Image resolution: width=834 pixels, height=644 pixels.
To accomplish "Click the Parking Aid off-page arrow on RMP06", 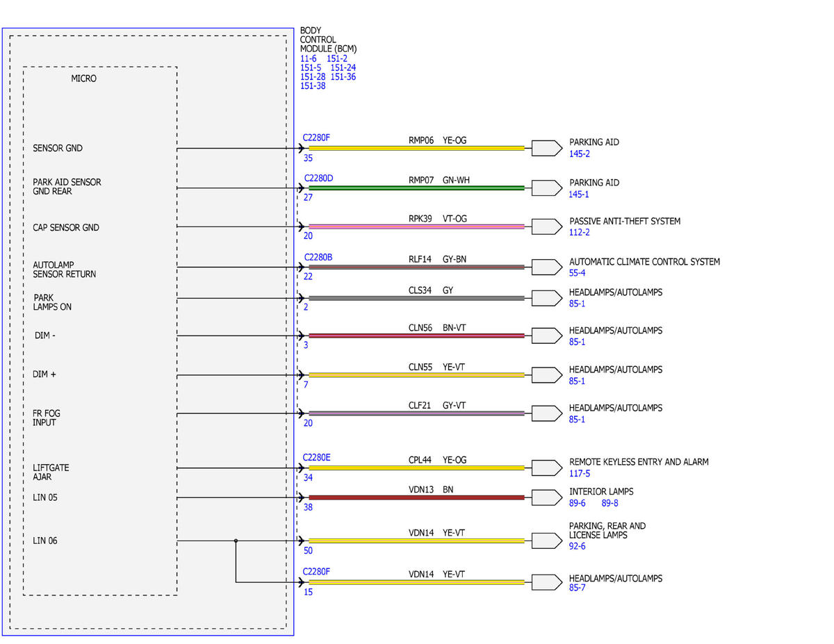I will point(546,148).
